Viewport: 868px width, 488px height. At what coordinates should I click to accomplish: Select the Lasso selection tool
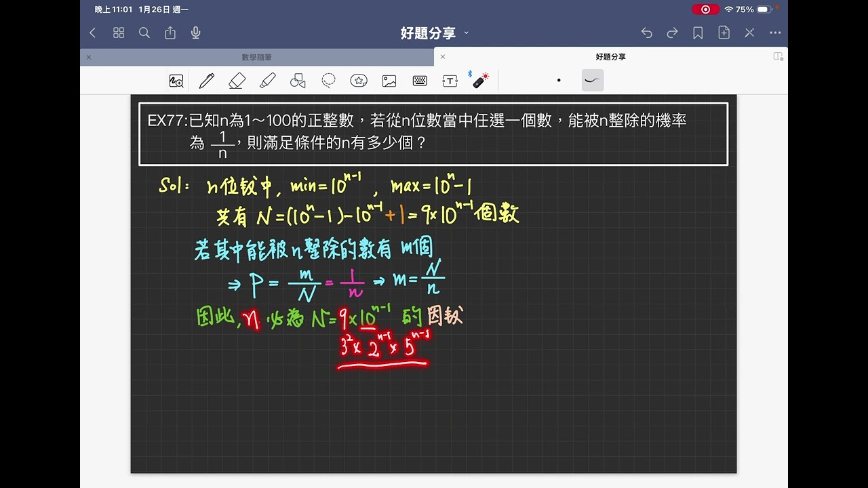coord(328,81)
